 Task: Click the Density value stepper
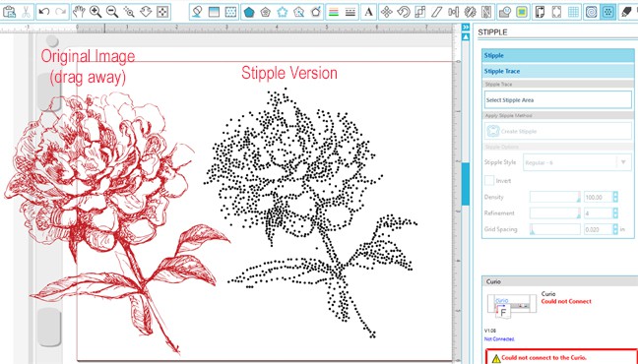coord(615,197)
